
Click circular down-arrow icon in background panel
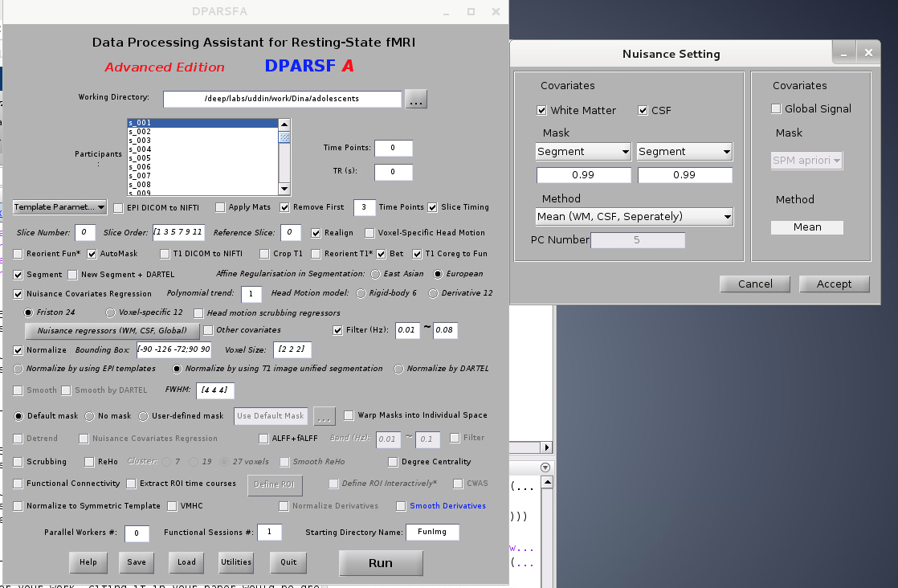pos(545,468)
